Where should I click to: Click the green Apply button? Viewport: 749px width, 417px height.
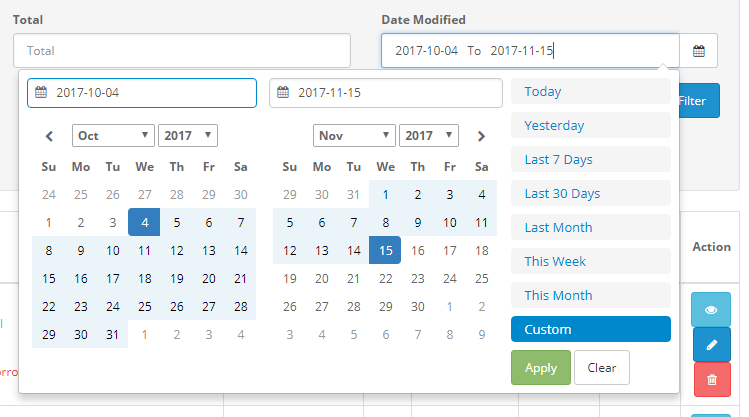(x=541, y=368)
